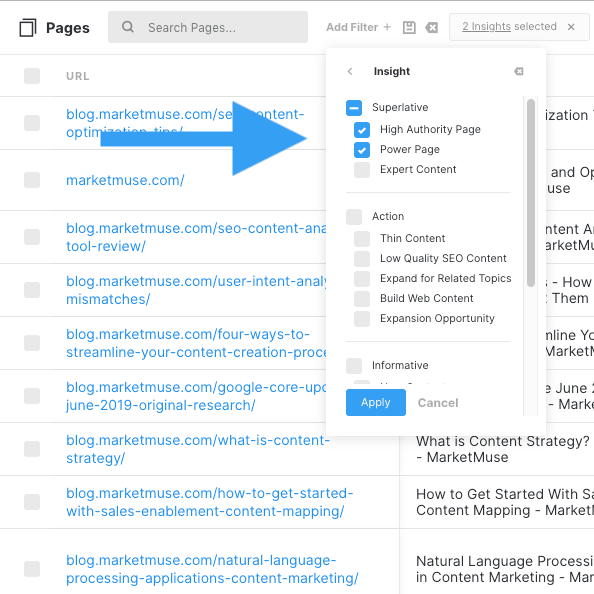Image resolution: width=594 pixels, height=594 pixels.
Task: Click the save filter floppy disk icon
Action: coord(409,27)
